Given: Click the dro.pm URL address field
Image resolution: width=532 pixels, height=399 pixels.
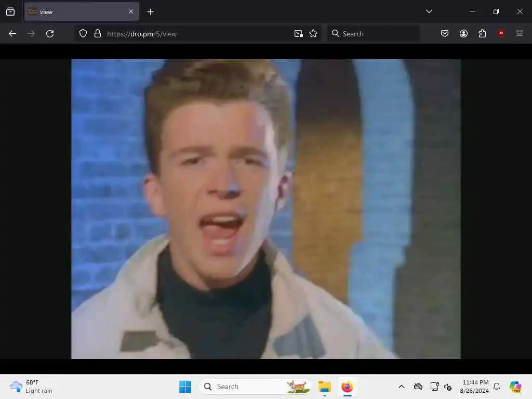Looking at the screenshot, I should (x=197, y=34).
